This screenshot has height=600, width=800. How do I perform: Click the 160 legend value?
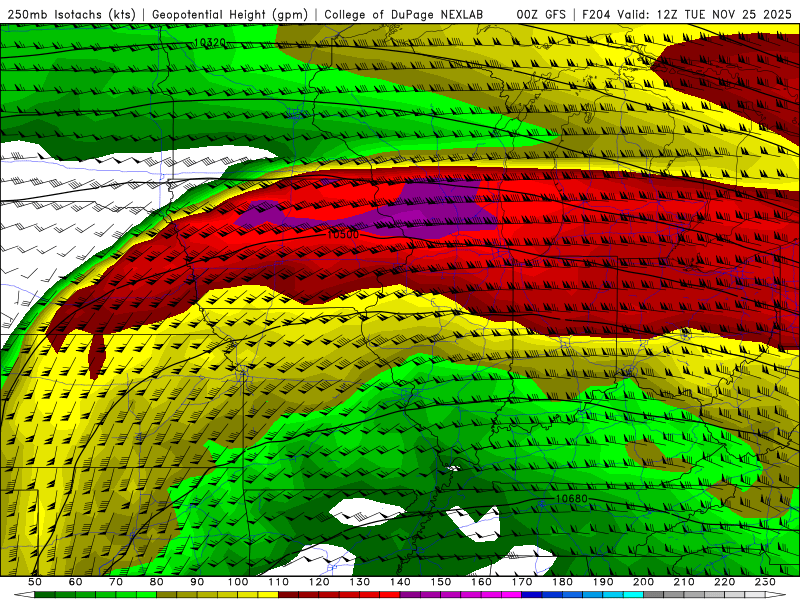[x=481, y=582]
